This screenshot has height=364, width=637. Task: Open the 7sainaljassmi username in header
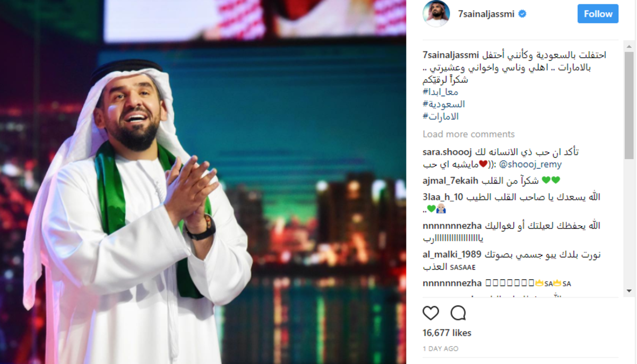[486, 14]
